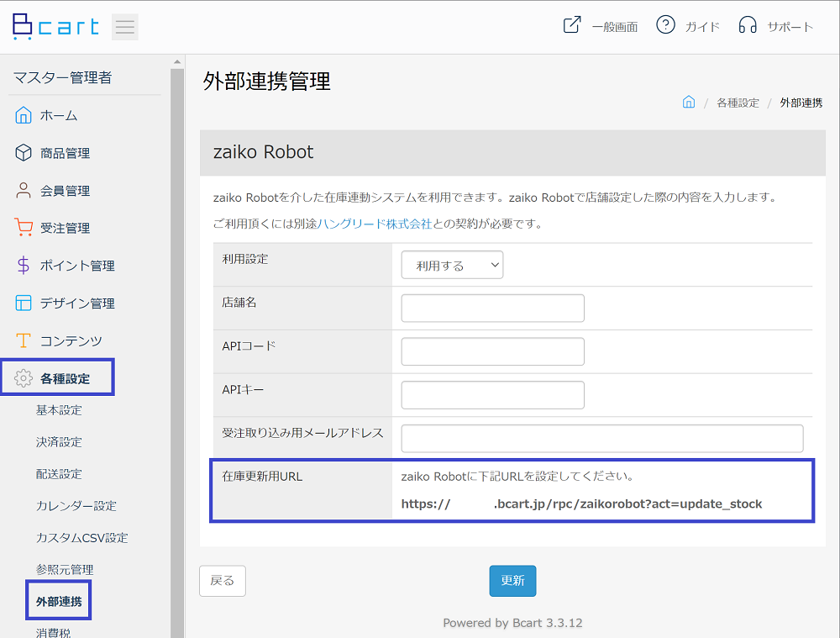Toggle the hamburger sidebar menu button
Screen dimensions: 840x638
[125, 27]
